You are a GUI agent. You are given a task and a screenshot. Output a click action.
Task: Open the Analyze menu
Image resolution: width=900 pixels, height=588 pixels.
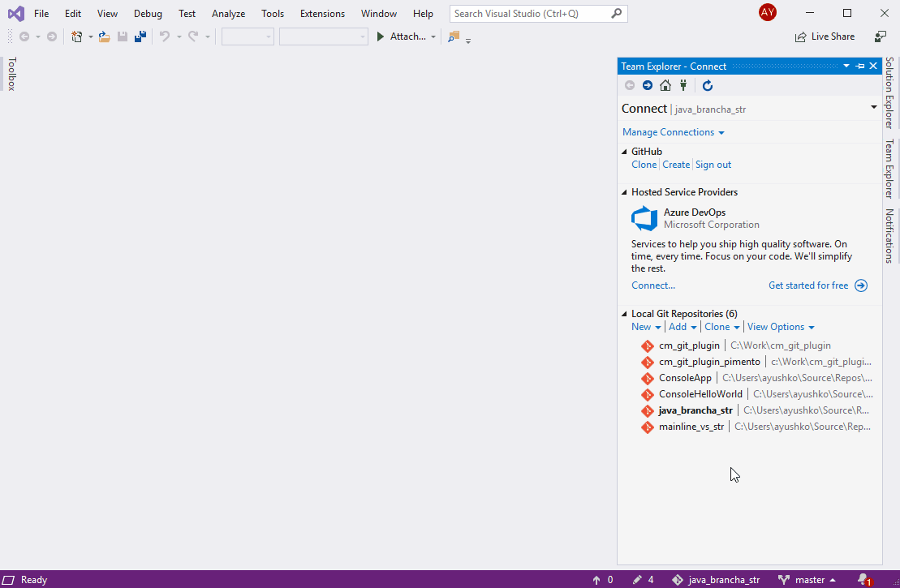pyautogui.click(x=228, y=14)
